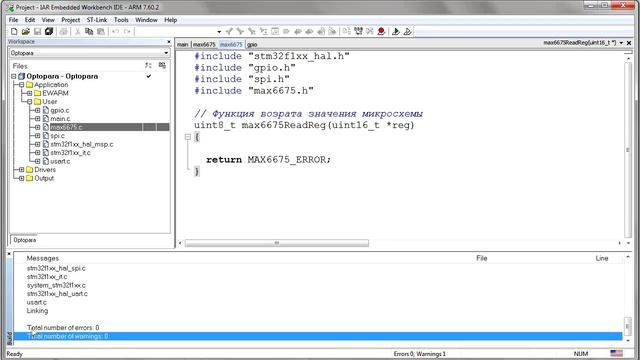The height and width of the screenshot is (360, 640).
Task: Click the Open file toolbar icon
Action: coord(25,31)
